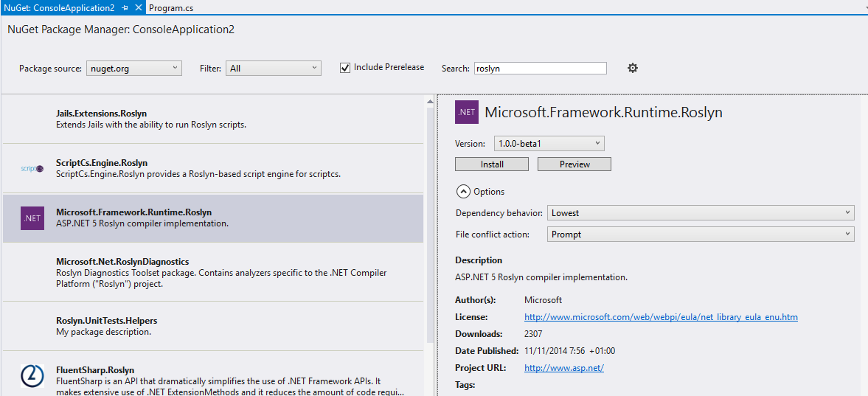Open the Dependency behavior dropdown

tap(700, 213)
